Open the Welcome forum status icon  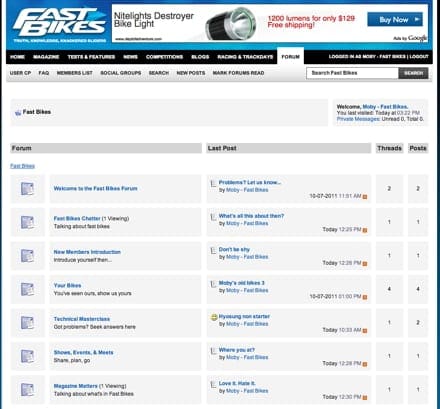point(27,189)
